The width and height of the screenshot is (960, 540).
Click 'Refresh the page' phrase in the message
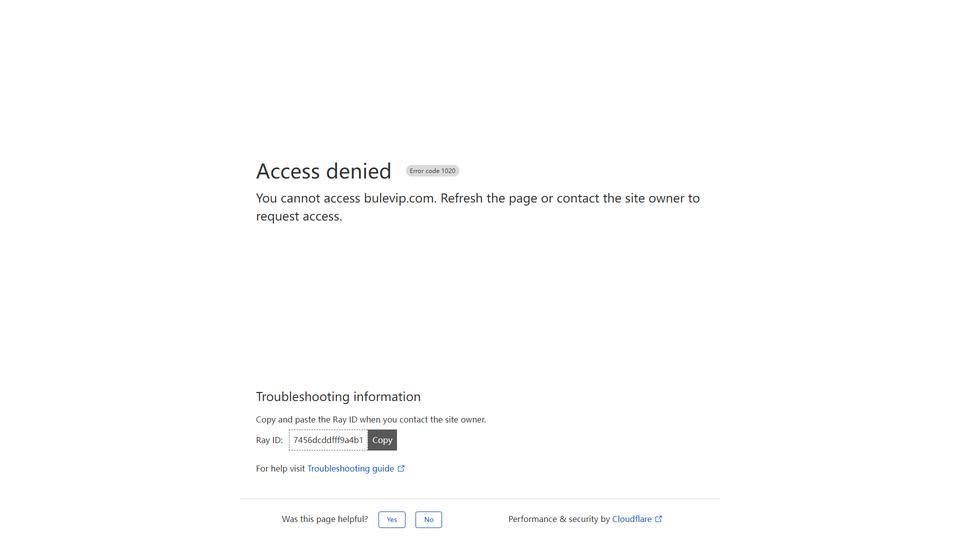tap(489, 198)
